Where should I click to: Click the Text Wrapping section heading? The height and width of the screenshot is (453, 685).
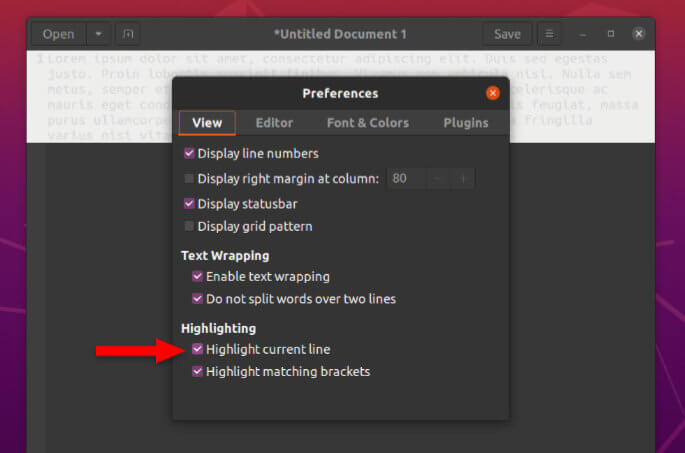225,256
